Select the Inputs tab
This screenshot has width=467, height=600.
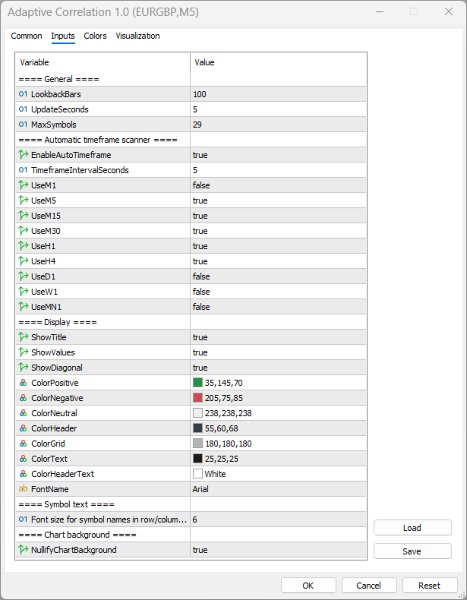tap(63, 36)
